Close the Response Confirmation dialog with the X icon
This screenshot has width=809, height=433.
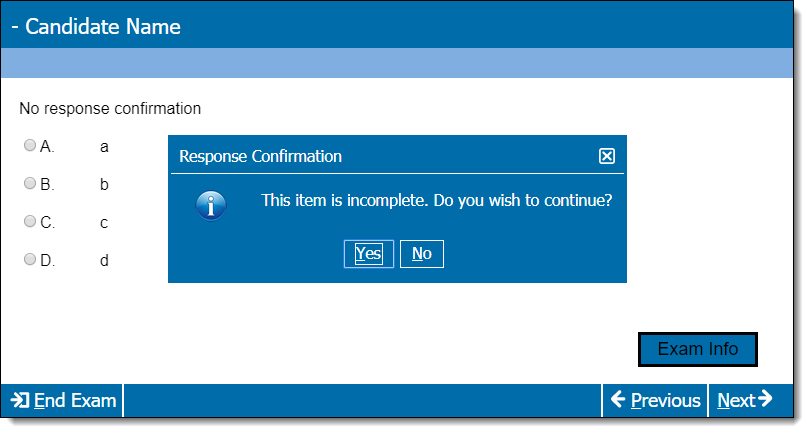pyautogui.click(x=606, y=156)
